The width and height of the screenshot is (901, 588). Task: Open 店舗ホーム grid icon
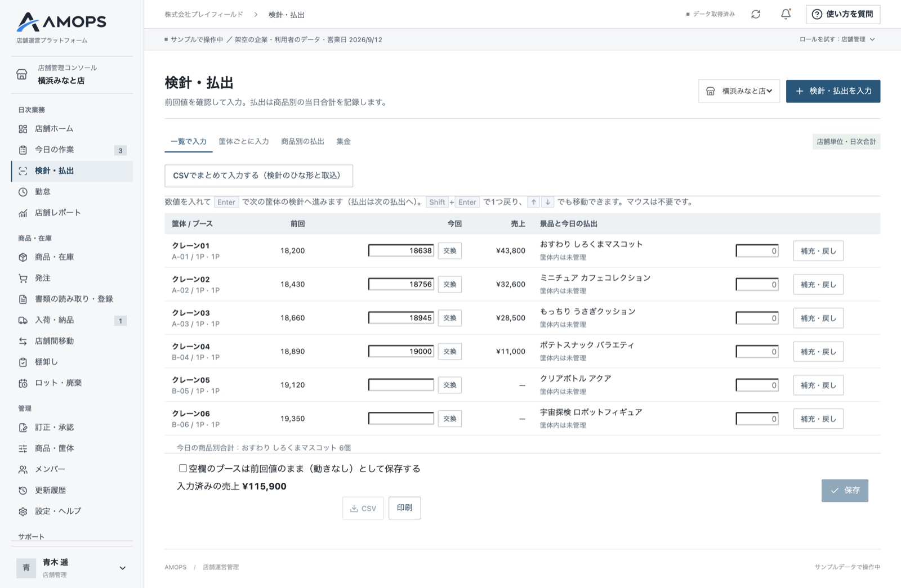point(23,129)
